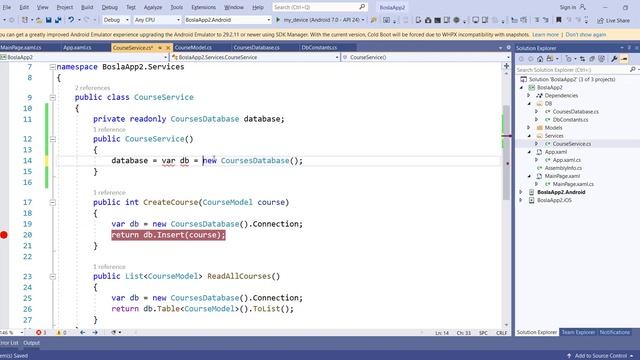Click the magnifier in the top search box
This screenshot has height=360, width=640.
[x=362, y=7]
